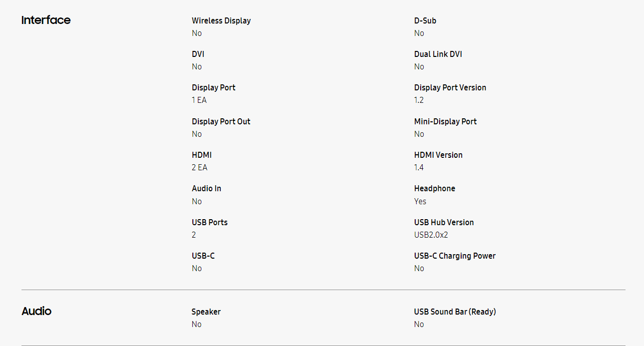Select the USB Sound Bar (Ready) label
Image resolution: width=644 pixels, height=346 pixels.
[455, 312]
